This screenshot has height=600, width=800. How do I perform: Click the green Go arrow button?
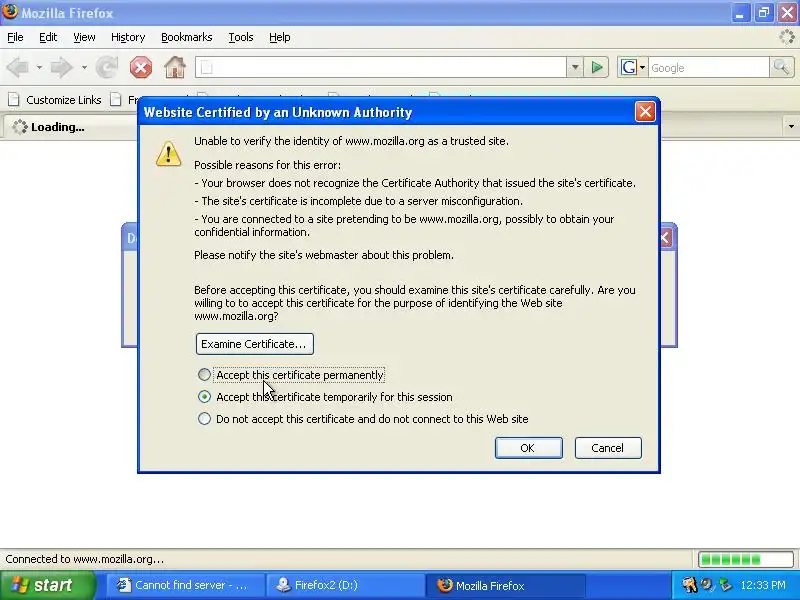pos(596,67)
